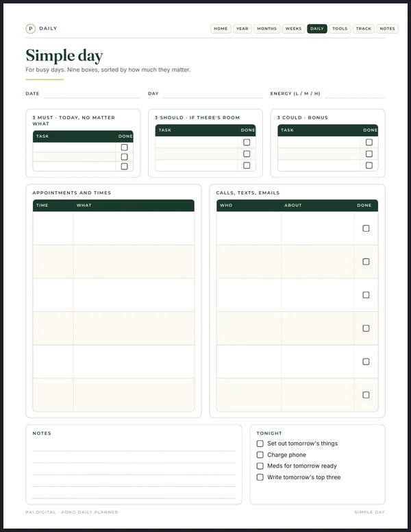Open the NOTES tab in navigation
The width and height of the screenshot is (411, 532).
coord(387,29)
